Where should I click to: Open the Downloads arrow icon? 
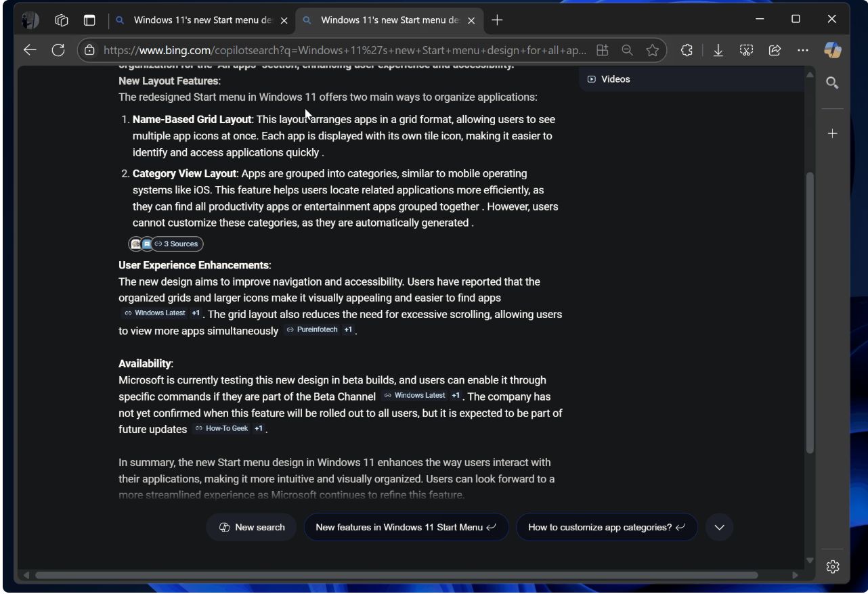(x=718, y=50)
